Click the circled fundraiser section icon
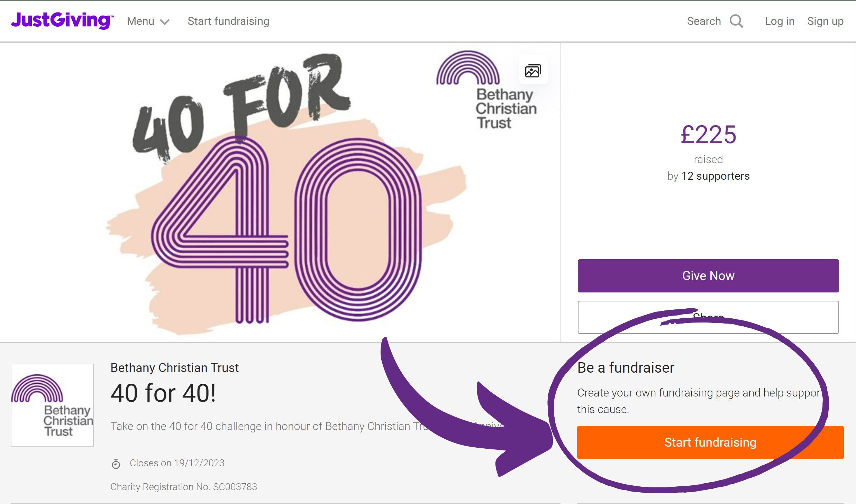This screenshot has width=856, height=504. [x=710, y=443]
